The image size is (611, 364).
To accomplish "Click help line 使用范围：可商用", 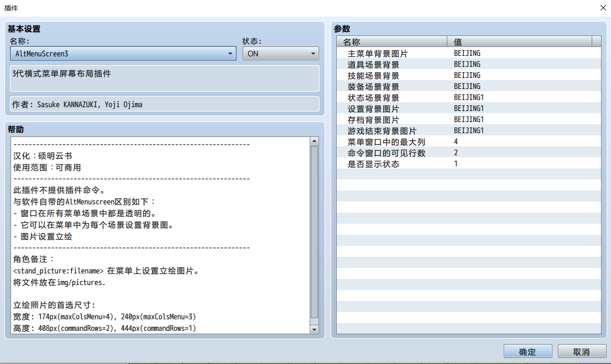I will click(x=47, y=167).
